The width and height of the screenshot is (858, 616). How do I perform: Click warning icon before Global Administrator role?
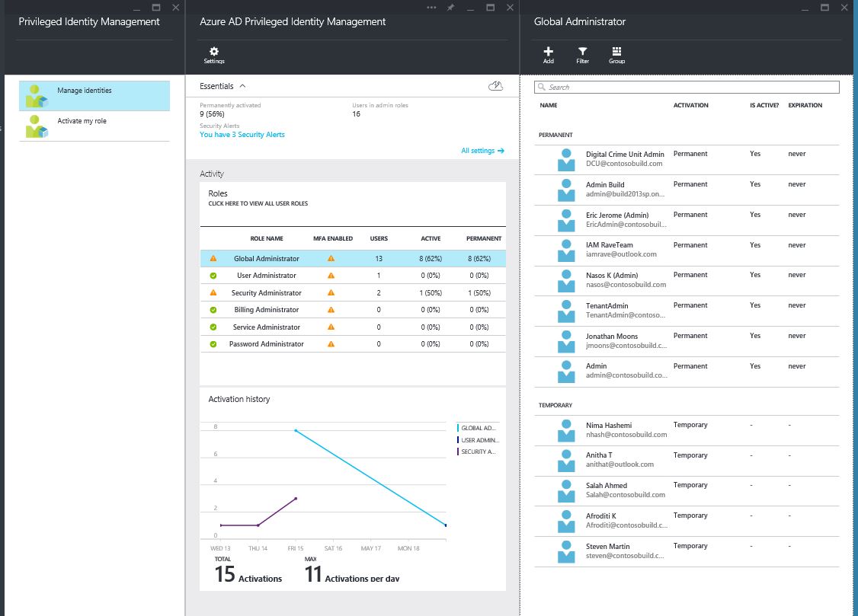pyautogui.click(x=213, y=259)
